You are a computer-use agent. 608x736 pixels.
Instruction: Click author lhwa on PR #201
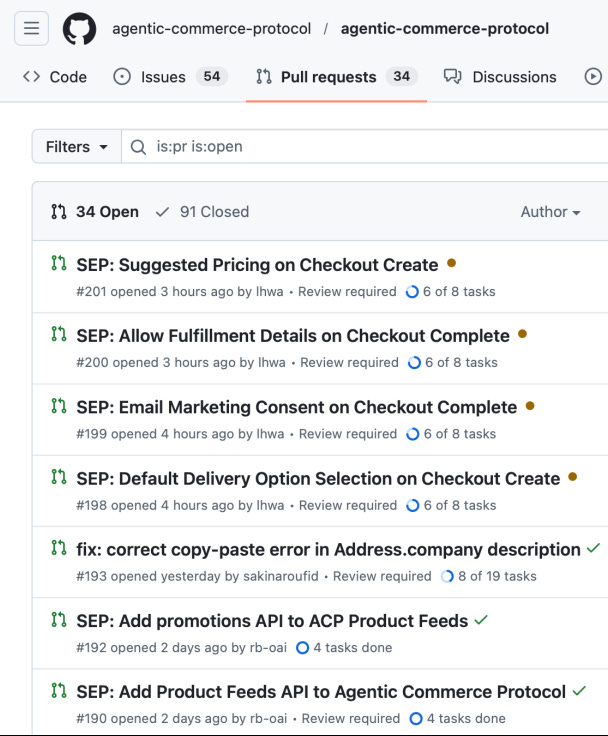[x=269, y=292]
